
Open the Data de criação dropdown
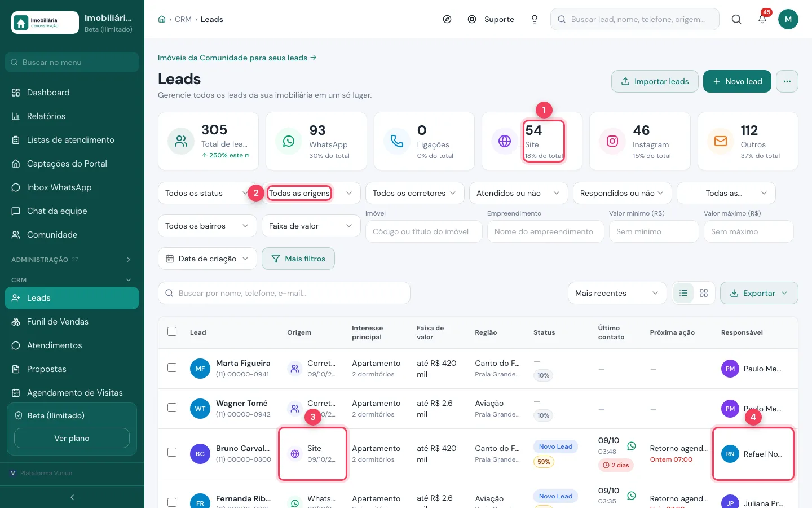click(x=208, y=259)
